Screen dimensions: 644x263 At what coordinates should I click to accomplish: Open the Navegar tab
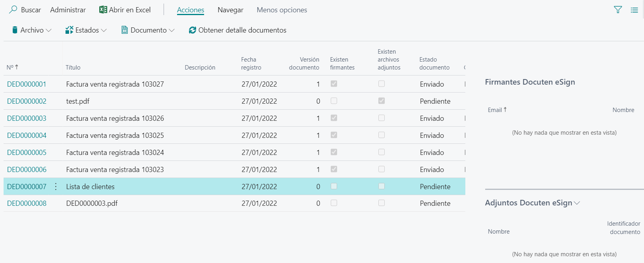click(230, 10)
